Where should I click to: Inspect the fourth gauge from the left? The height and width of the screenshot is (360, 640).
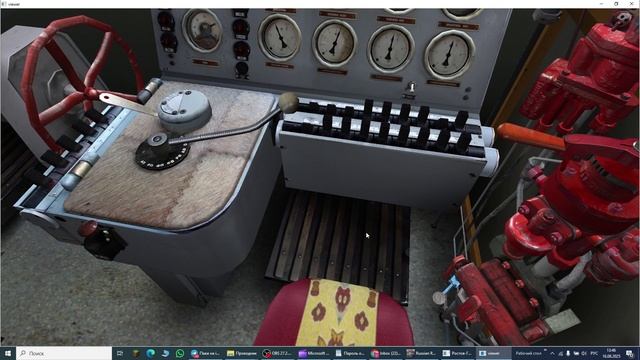pyautogui.click(x=391, y=49)
